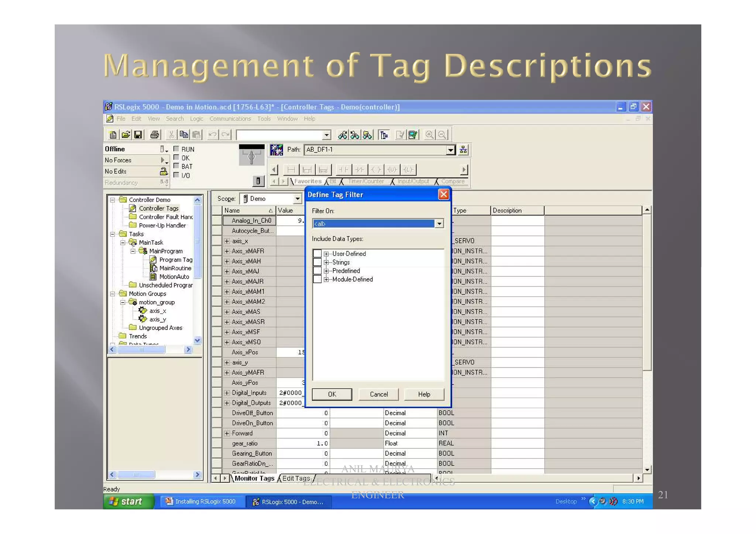Check the Module-Defined data type checkbox
The width and height of the screenshot is (756, 534).
coord(317,279)
